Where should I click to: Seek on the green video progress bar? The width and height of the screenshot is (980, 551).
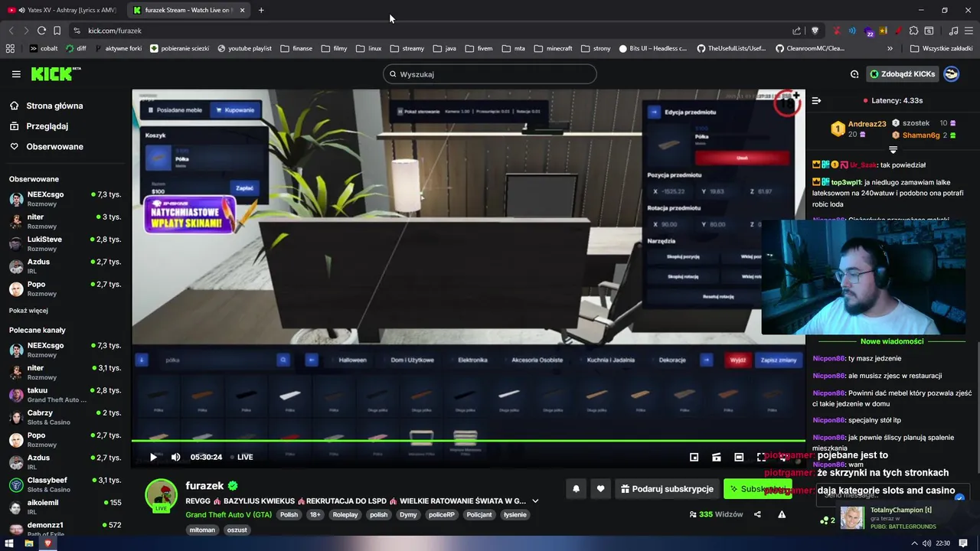468,441
